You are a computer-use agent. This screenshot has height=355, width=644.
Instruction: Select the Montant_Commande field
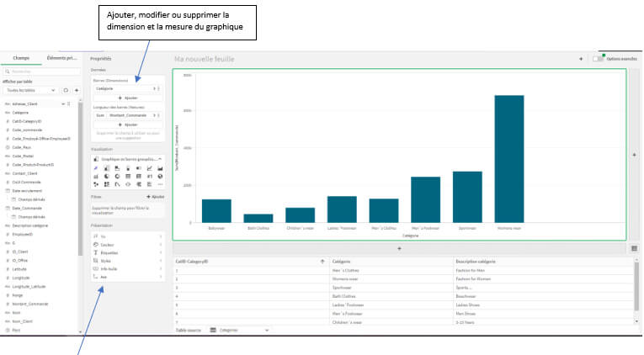point(30,305)
